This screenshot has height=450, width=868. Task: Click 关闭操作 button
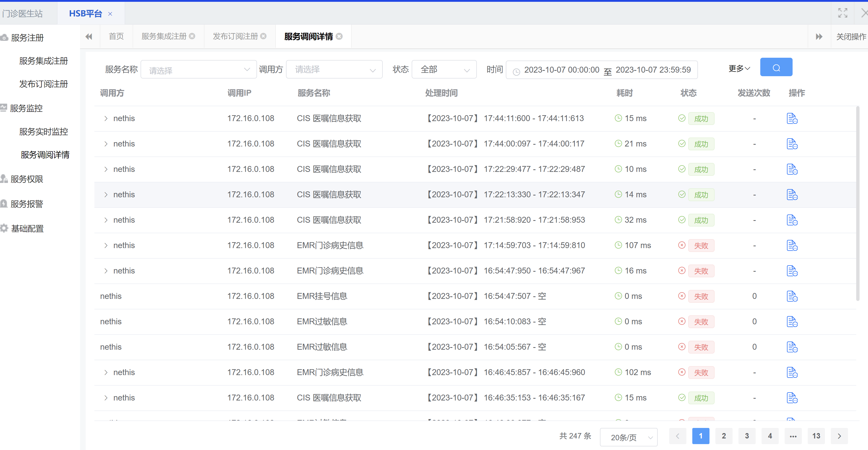[851, 36]
